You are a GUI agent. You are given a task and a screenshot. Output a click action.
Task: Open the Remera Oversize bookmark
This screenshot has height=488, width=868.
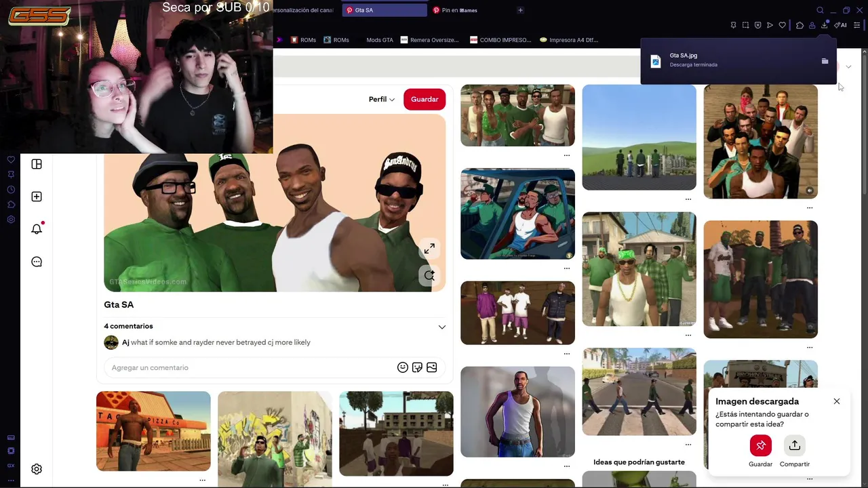tap(429, 40)
